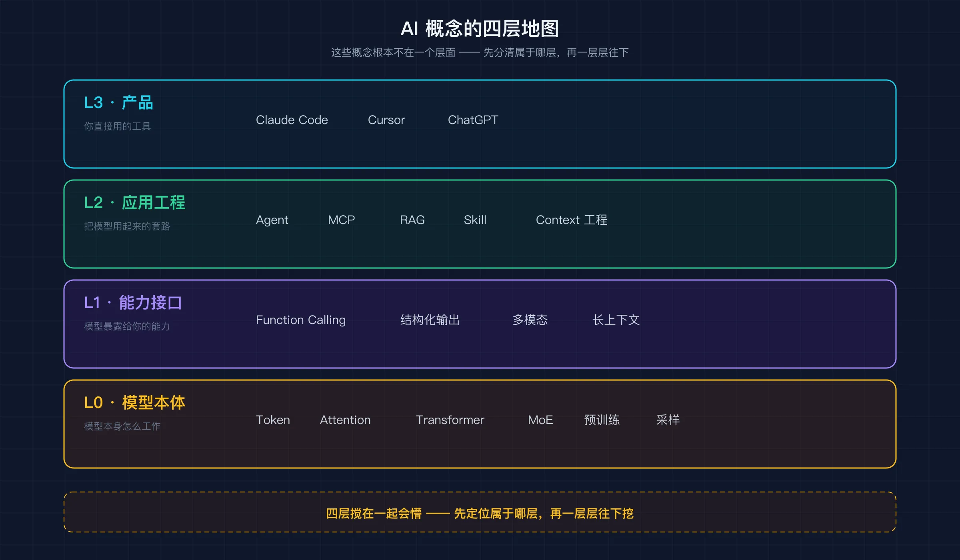This screenshot has width=960, height=560.
Task: Click the caption '把模型用起来的套路'
Action: (x=127, y=226)
